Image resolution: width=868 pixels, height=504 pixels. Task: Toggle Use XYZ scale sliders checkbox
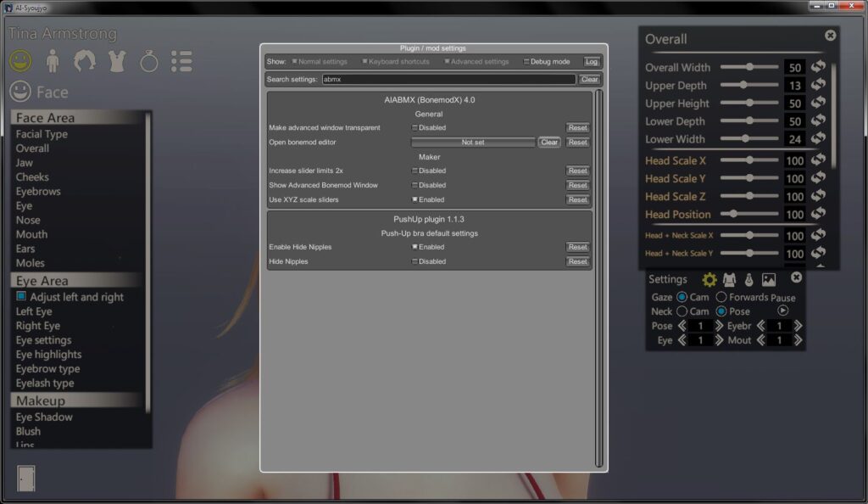click(415, 199)
